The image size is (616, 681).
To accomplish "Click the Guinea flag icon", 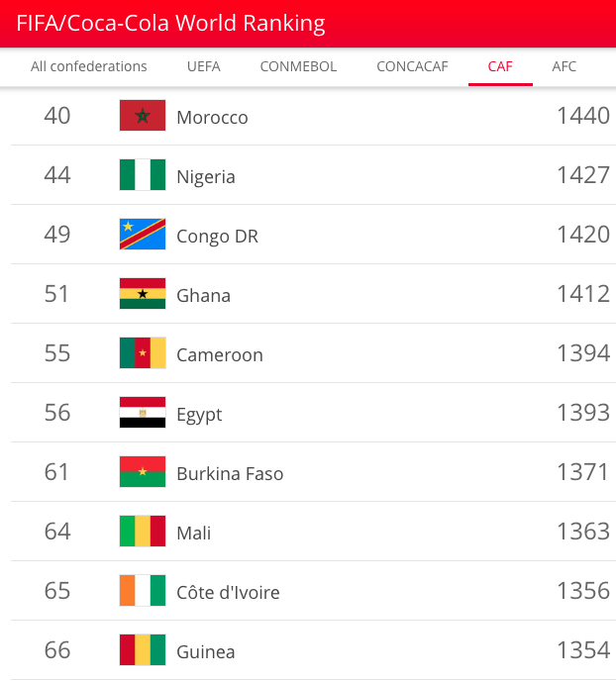I will click(x=143, y=650).
